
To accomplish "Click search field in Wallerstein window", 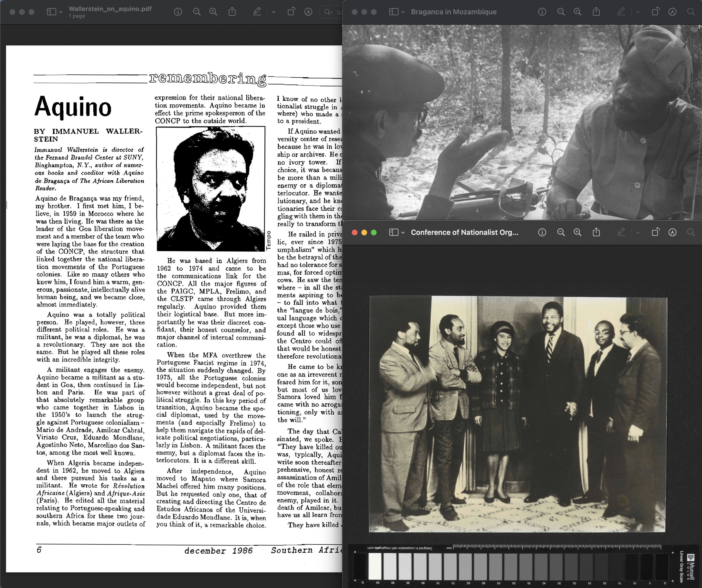I will (331, 12).
